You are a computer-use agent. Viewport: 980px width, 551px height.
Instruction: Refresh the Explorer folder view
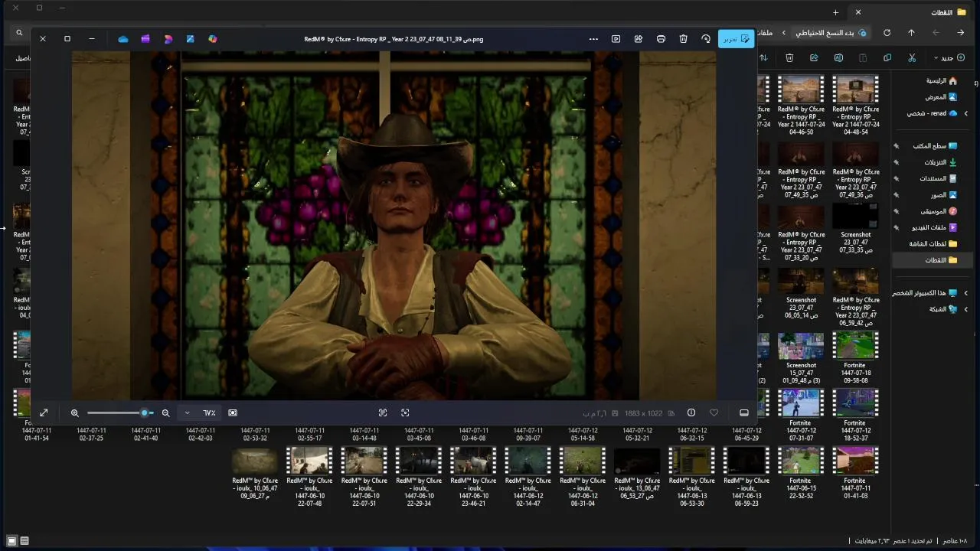coord(887,33)
